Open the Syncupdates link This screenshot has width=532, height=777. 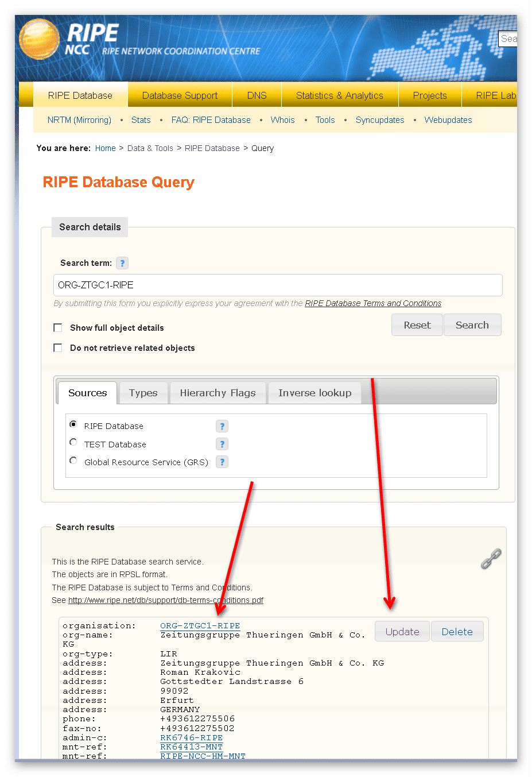pyautogui.click(x=380, y=120)
